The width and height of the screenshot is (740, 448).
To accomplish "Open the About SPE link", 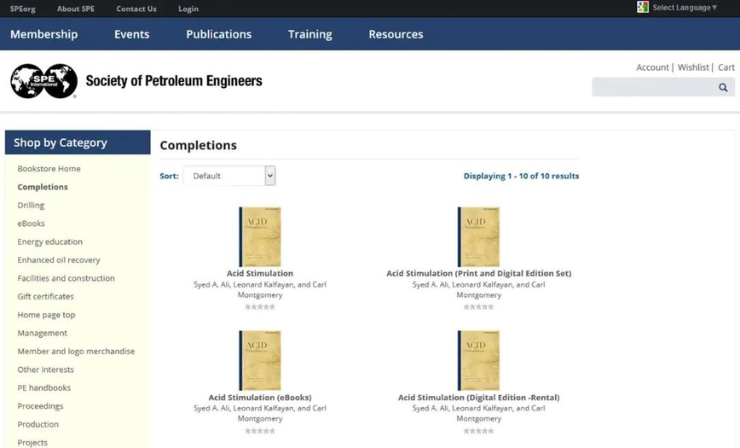I will [76, 8].
